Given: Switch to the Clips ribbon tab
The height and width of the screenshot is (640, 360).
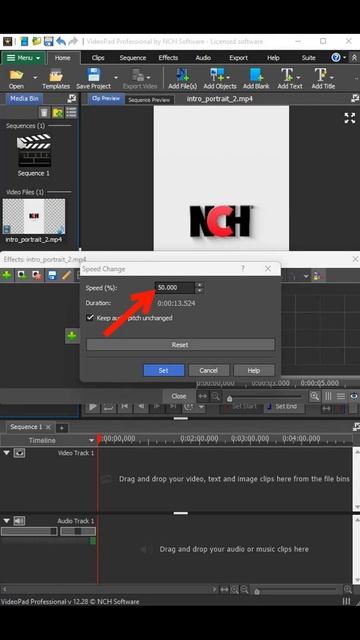Looking at the screenshot, I should tap(98, 58).
